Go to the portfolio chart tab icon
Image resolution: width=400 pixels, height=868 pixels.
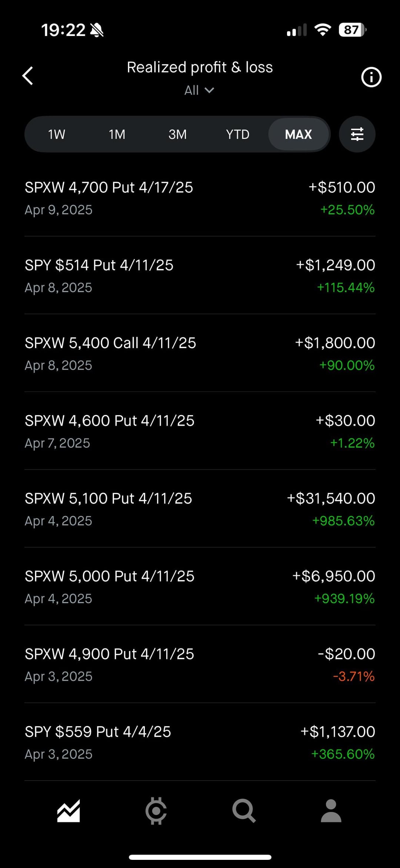69,811
